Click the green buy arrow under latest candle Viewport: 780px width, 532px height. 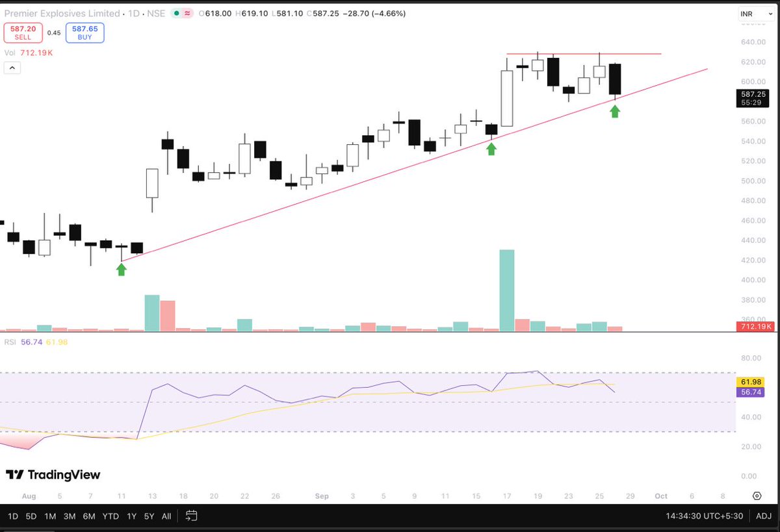coord(615,112)
